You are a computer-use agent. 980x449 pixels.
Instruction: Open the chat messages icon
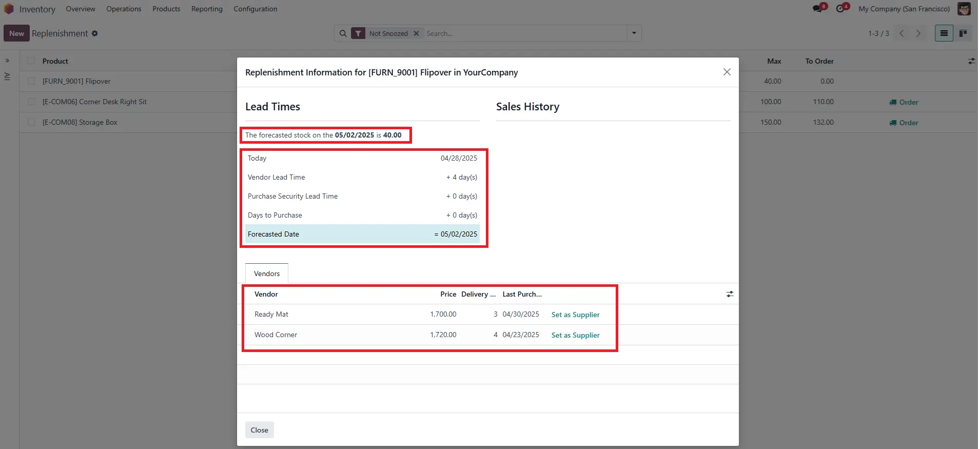click(x=817, y=9)
